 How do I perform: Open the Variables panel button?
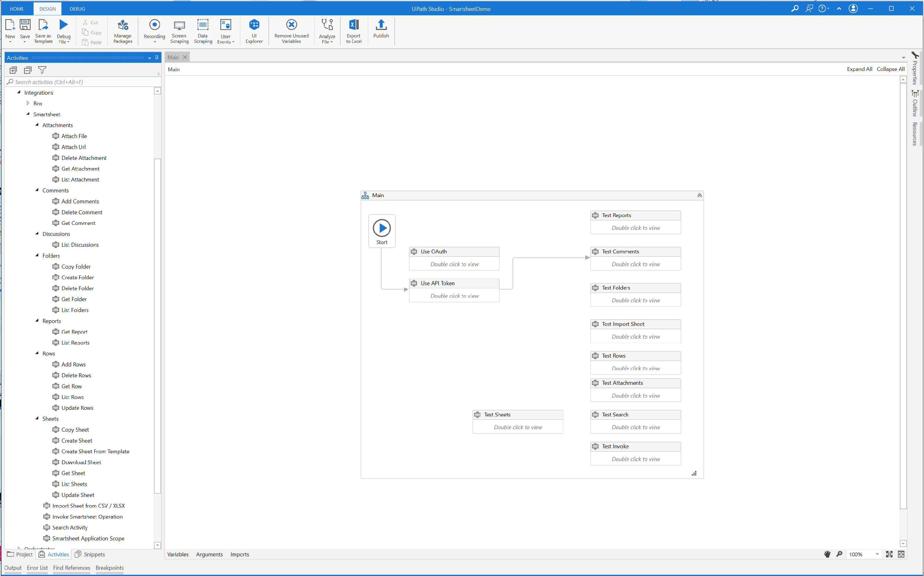[x=177, y=554]
